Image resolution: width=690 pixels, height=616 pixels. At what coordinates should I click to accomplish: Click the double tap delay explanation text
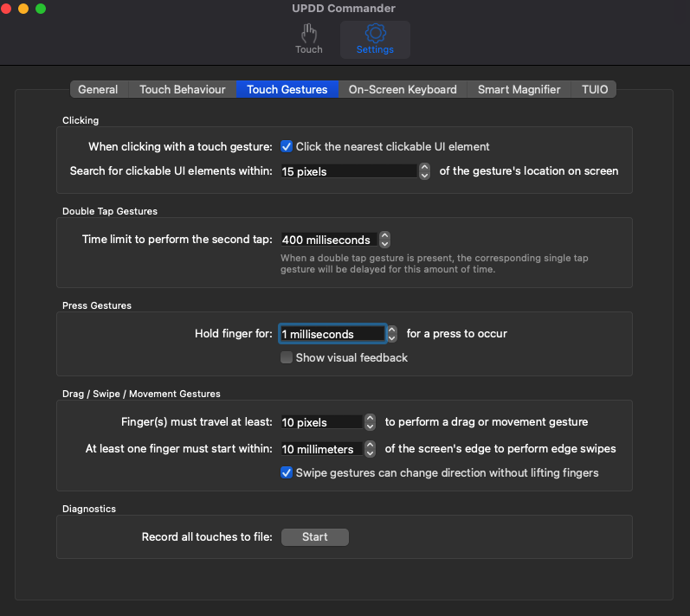435,263
